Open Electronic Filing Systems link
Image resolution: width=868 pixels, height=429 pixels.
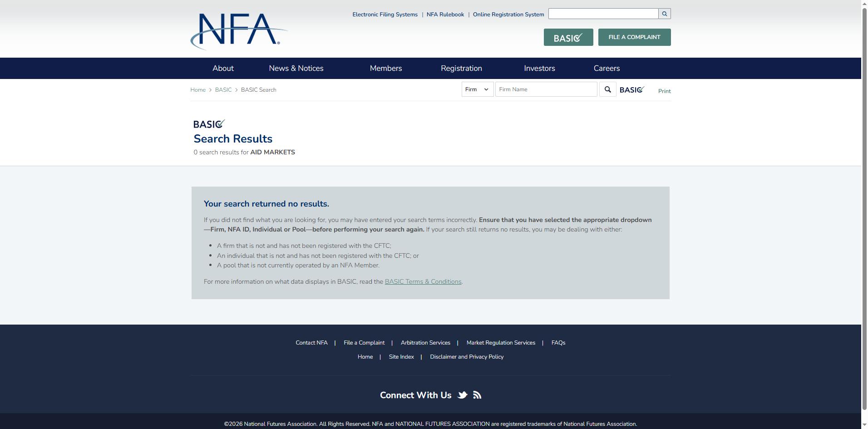point(385,15)
